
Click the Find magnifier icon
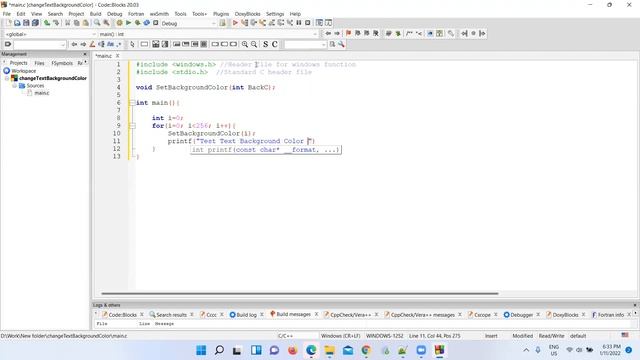(97, 23)
